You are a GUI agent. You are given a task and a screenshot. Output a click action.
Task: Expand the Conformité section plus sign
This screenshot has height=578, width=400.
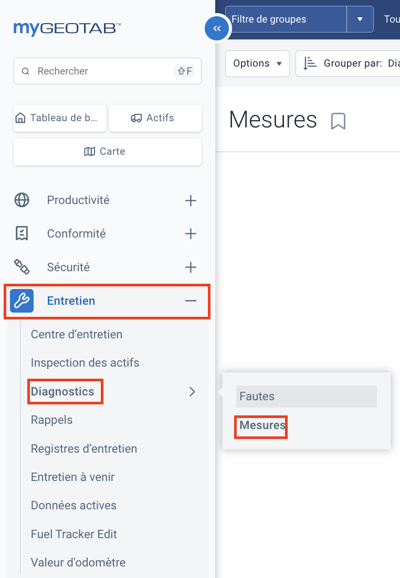(191, 234)
